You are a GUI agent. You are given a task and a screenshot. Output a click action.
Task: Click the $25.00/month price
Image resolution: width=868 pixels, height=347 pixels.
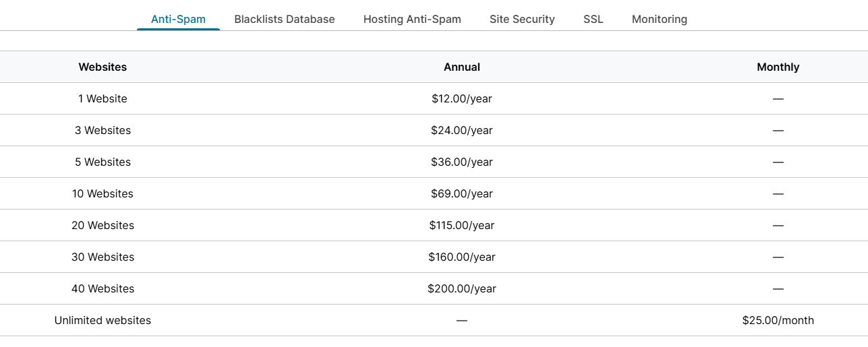coord(778,320)
